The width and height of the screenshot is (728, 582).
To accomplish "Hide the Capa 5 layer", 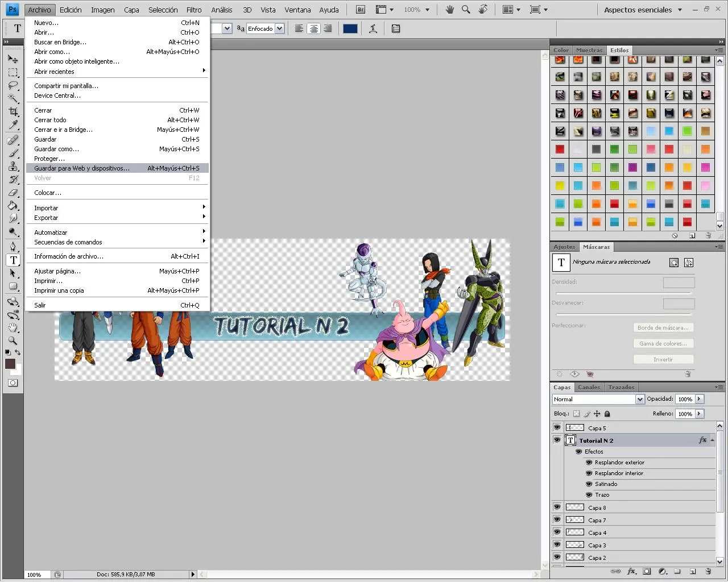I will (557, 427).
